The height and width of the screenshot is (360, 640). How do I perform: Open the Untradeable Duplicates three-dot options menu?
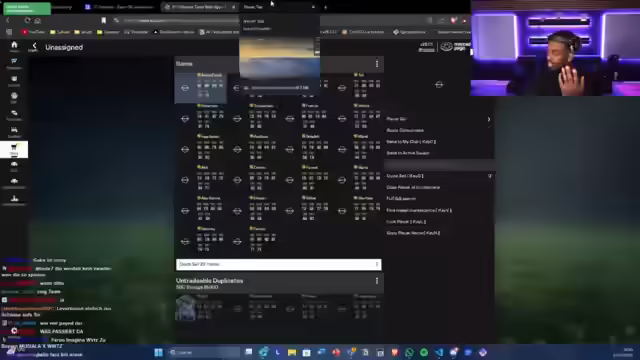point(377,281)
